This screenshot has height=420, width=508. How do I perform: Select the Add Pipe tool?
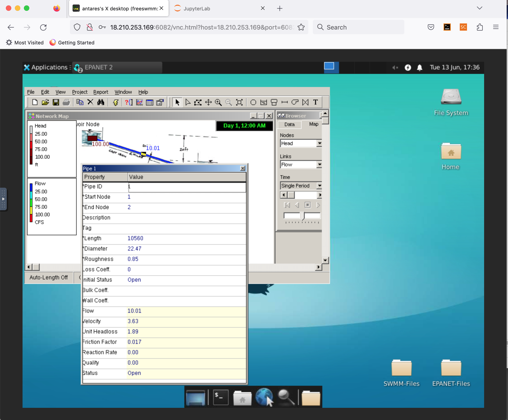pyautogui.click(x=284, y=103)
